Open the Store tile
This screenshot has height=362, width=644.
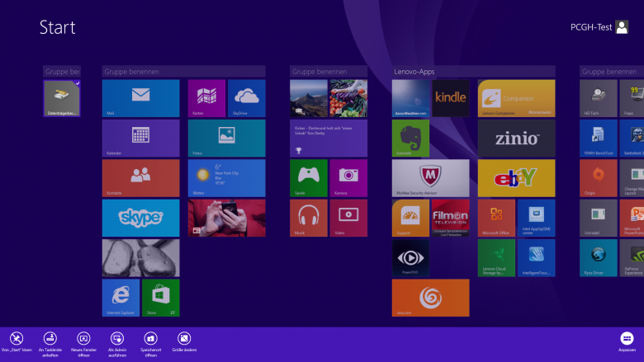(x=161, y=298)
